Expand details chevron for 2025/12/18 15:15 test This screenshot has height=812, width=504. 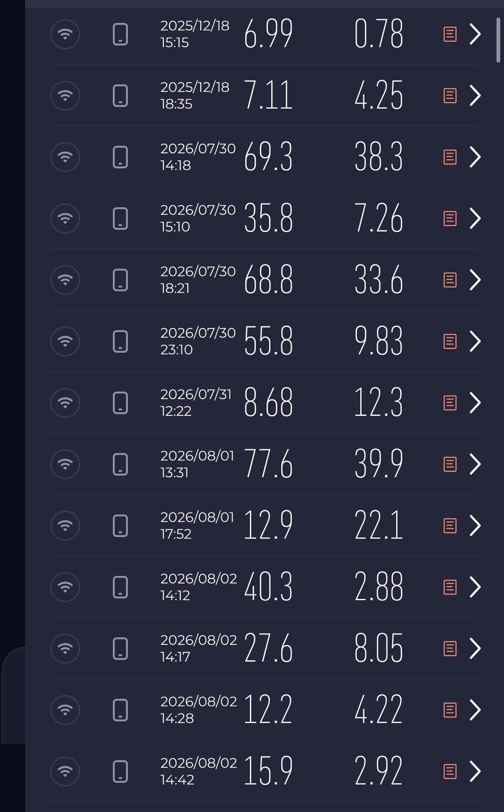[x=475, y=34]
